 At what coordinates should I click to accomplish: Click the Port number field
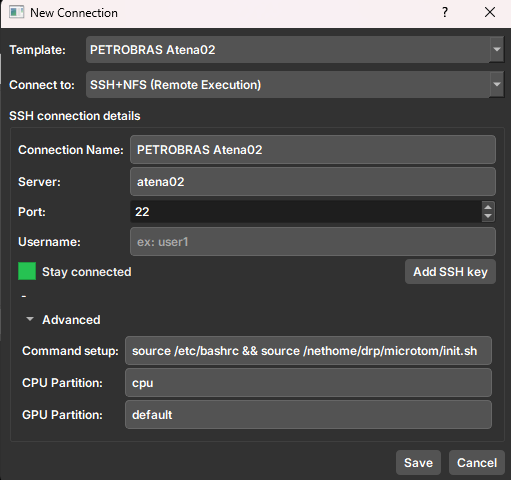tap(306, 212)
